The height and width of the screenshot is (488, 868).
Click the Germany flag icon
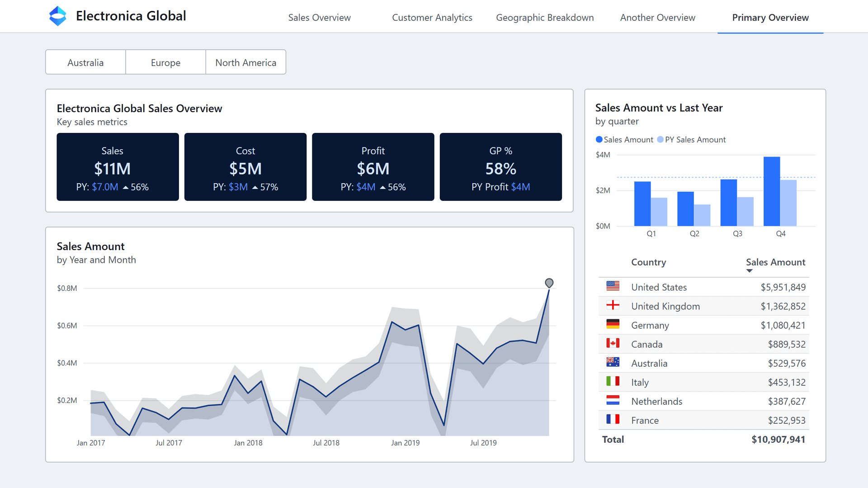click(x=613, y=324)
